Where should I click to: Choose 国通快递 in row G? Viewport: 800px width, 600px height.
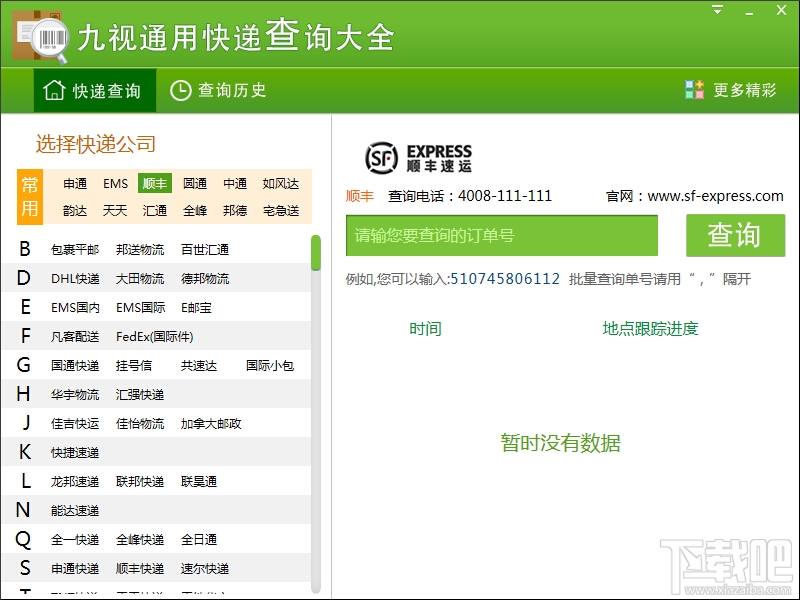click(x=75, y=365)
